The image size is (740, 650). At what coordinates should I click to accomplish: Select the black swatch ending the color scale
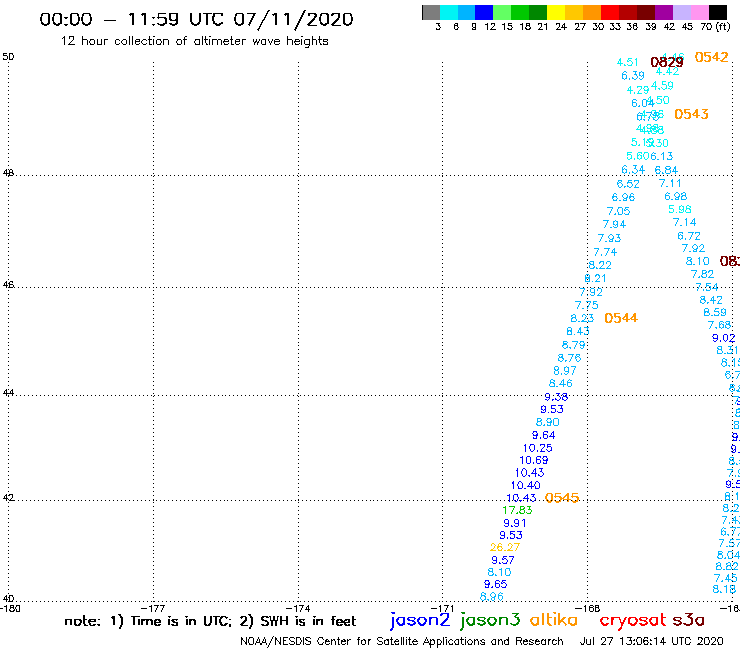pos(718,12)
